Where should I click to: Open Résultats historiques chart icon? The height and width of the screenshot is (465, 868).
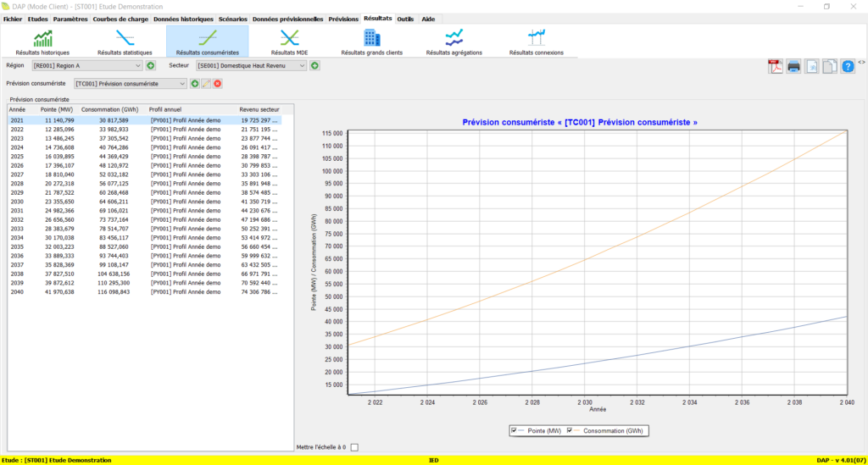pos(43,38)
